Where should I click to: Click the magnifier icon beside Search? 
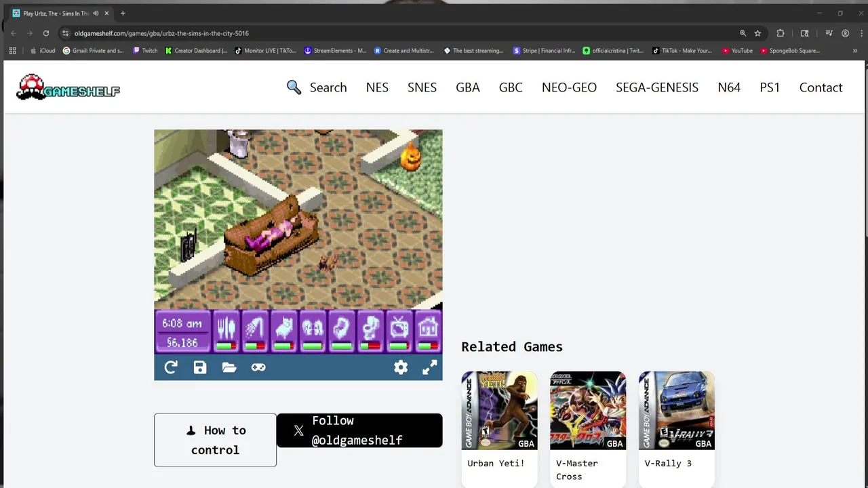pyautogui.click(x=294, y=87)
